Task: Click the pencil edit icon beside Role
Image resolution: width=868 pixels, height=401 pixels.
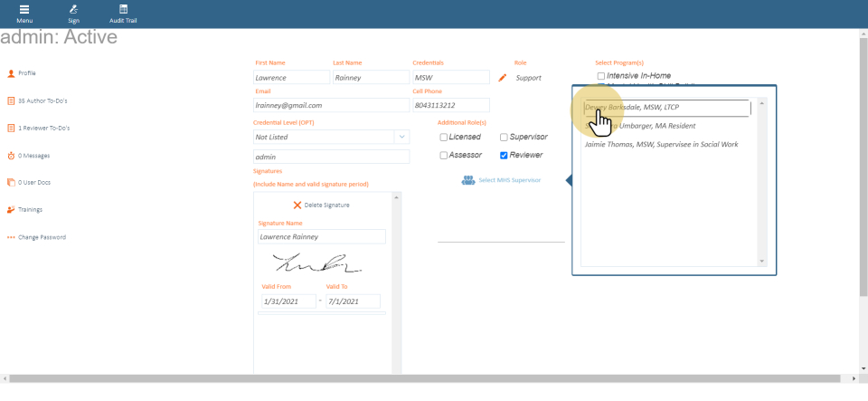Action: pyautogui.click(x=503, y=78)
